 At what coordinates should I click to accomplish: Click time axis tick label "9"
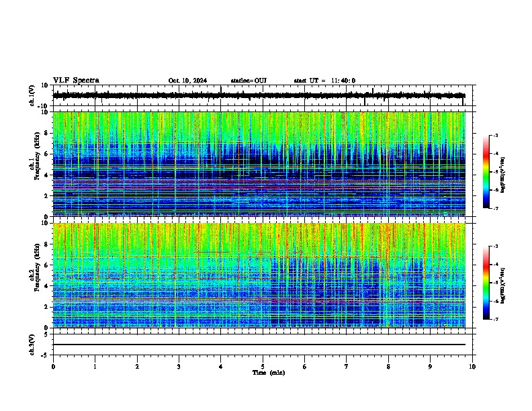tap(430, 367)
